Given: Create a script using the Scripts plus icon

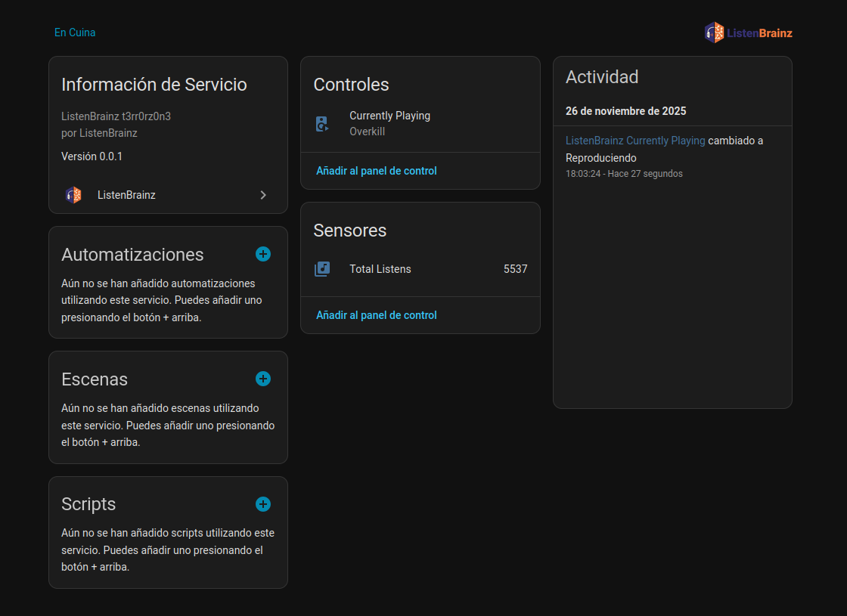Looking at the screenshot, I should pos(263,504).
